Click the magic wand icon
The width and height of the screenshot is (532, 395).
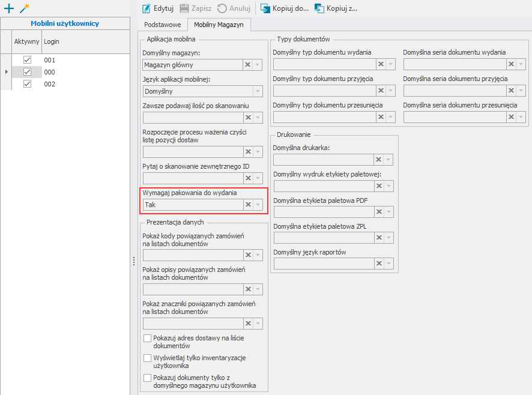click(x=25, y=8)
